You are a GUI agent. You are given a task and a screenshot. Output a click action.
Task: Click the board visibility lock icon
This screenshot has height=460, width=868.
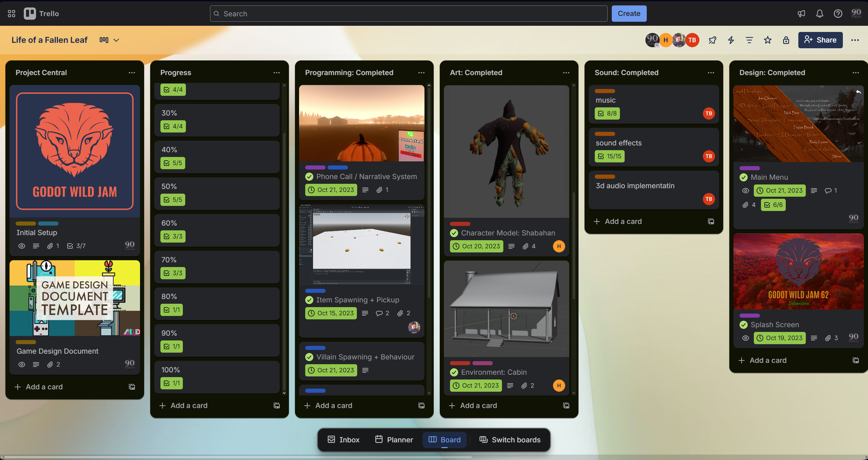tap(786, 40)
